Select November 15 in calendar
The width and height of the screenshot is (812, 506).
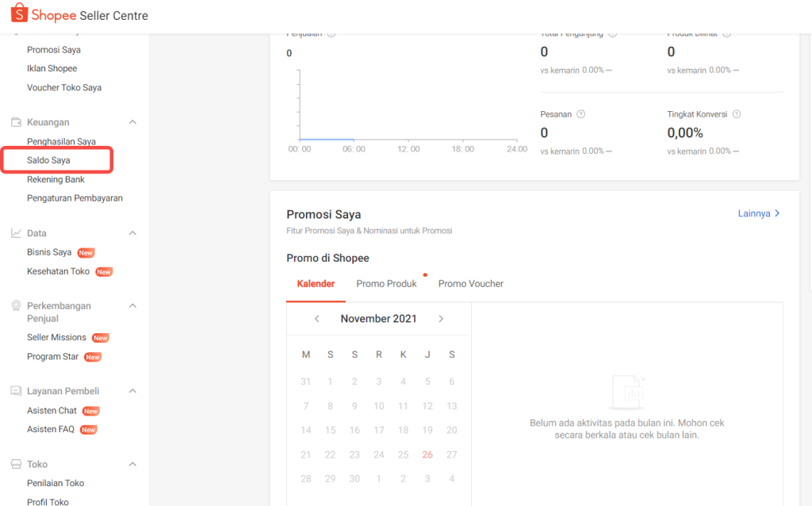coord(330,430)
